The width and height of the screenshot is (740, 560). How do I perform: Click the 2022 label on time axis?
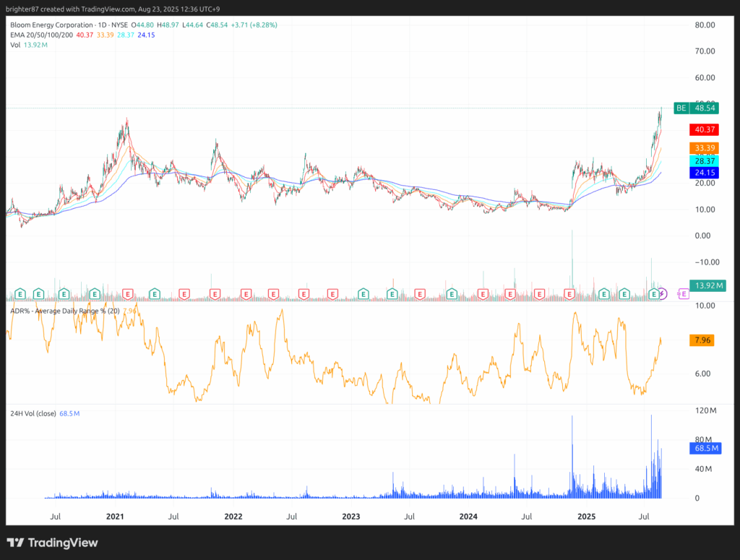tap(233, 517)
